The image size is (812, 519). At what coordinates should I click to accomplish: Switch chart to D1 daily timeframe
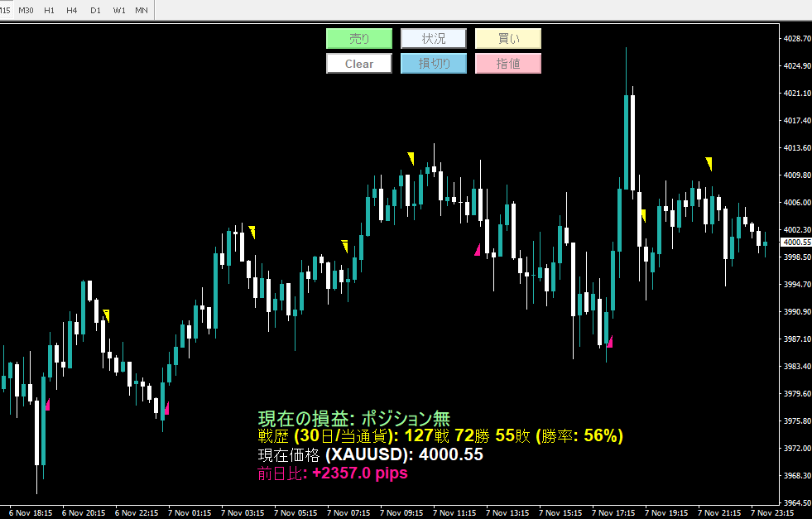[x=95, y=10]
